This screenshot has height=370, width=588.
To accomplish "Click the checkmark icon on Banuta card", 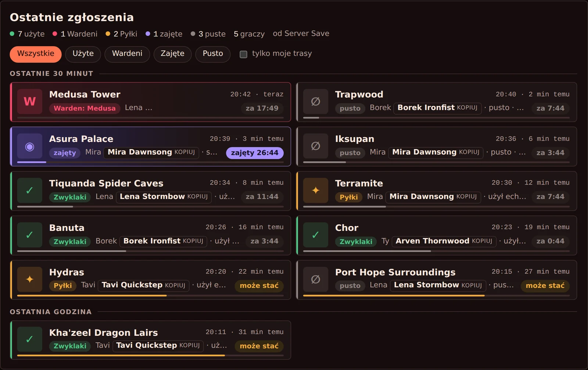I will [30, 235].
